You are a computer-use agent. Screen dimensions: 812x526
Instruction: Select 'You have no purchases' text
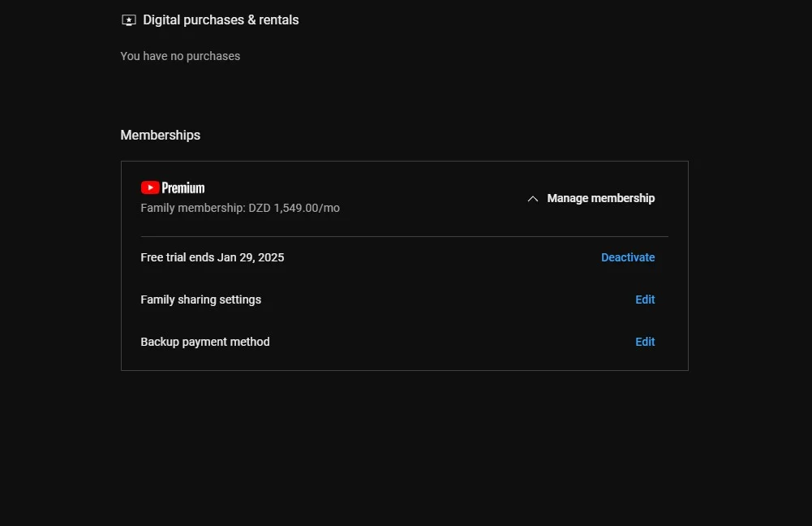[180, 56]
